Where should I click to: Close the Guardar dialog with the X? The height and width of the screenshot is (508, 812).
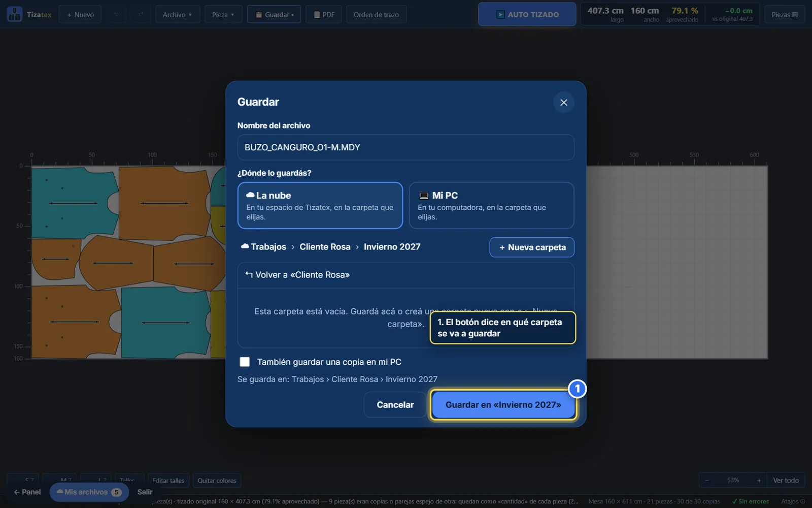[x=563, y=103]
